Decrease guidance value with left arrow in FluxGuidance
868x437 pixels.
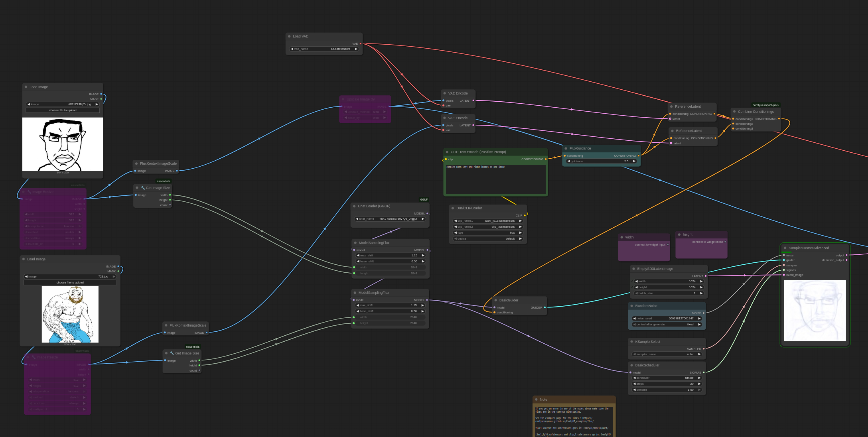pos(568,161)
